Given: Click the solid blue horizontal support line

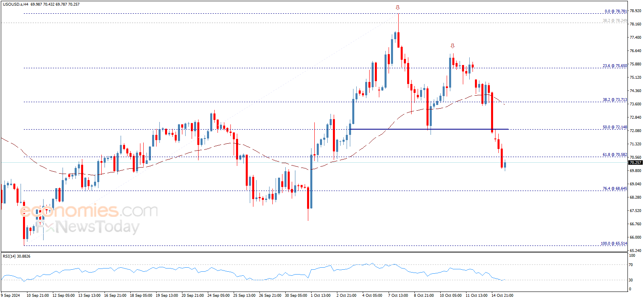Looking at the screenshot, I should point(429,129).
